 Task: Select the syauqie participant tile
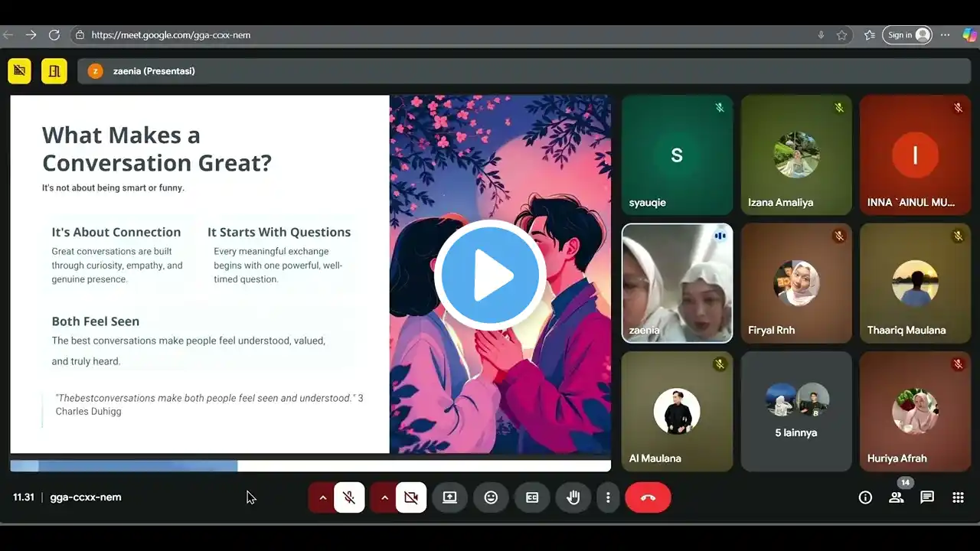tap(677, 155)
